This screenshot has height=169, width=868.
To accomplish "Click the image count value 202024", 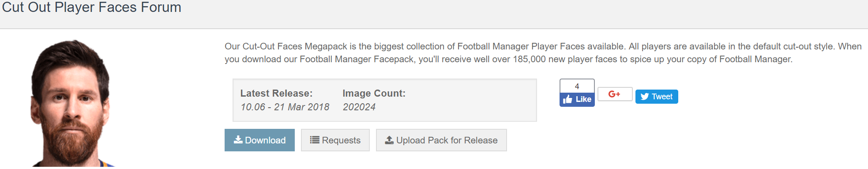I will [359, 107].
